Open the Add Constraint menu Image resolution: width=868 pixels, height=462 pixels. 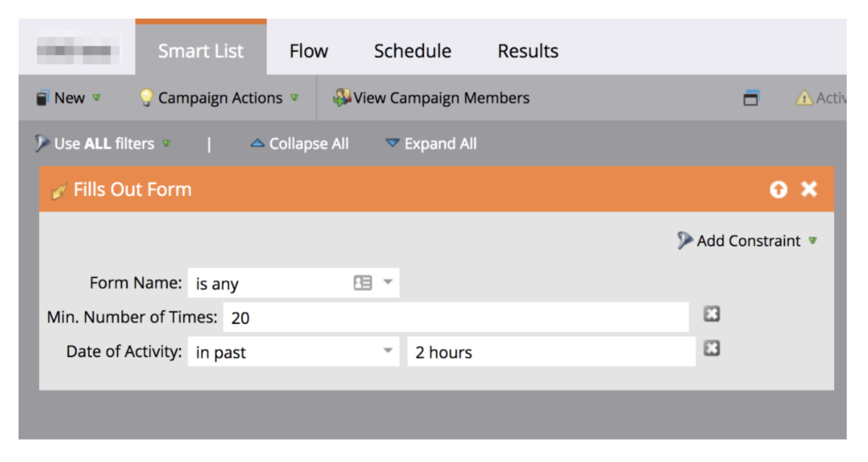(x=748, y=241)
